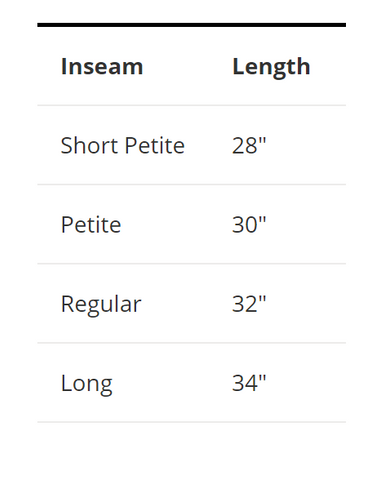Image resolution: width=385 pixels, height=480 pixels.
Task: Click the Petite inseam label
Action: [x=91, y=225]
